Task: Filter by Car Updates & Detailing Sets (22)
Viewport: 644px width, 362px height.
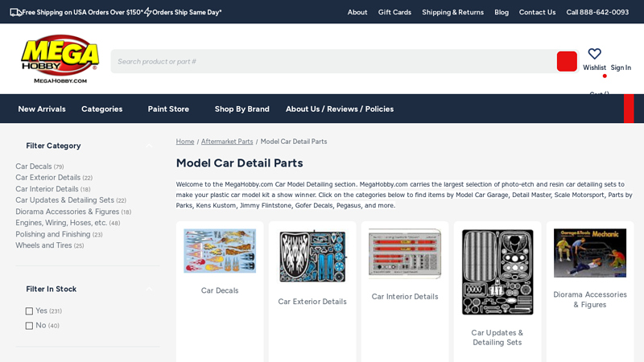Action: (71, 200)
